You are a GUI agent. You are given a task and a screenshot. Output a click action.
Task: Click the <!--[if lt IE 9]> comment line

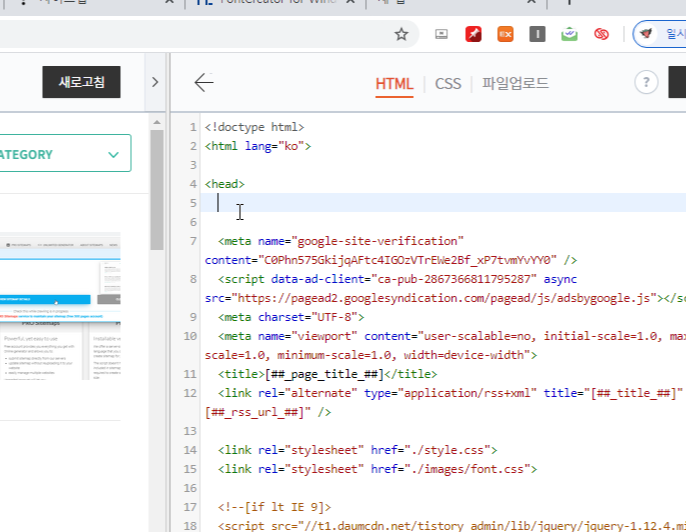pos(274,507)
